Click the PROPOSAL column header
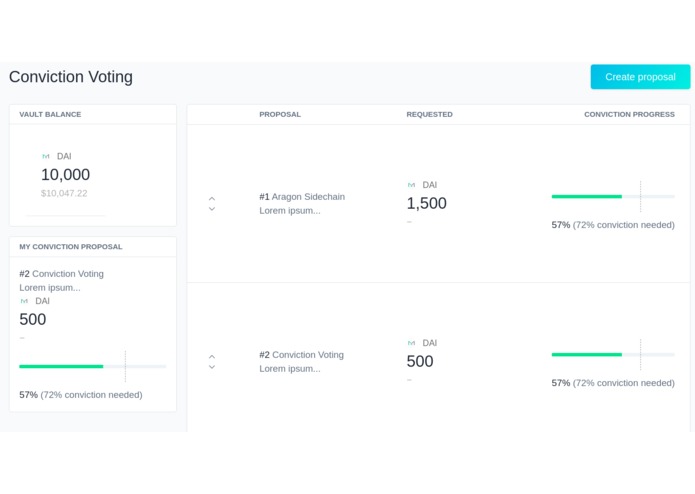 pyautogui.click(x=280, y=114)
